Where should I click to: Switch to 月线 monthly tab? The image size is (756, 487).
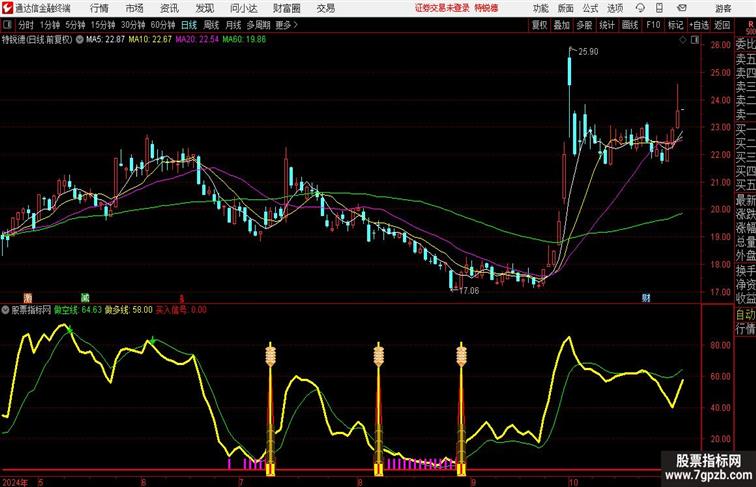[233, 25]
